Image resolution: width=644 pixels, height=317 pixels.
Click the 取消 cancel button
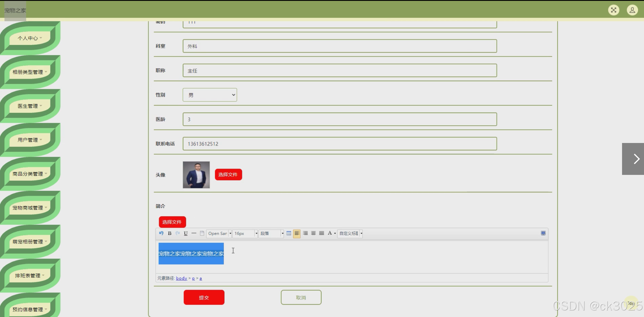point(301,297)
